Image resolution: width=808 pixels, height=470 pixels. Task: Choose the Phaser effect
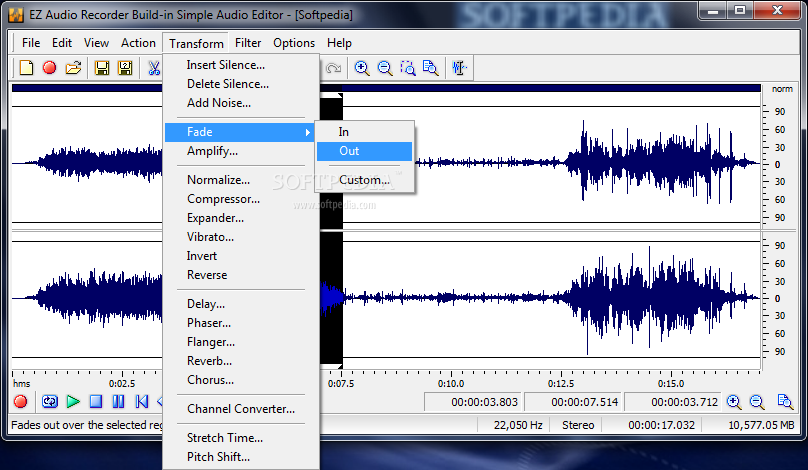[240, 323]
